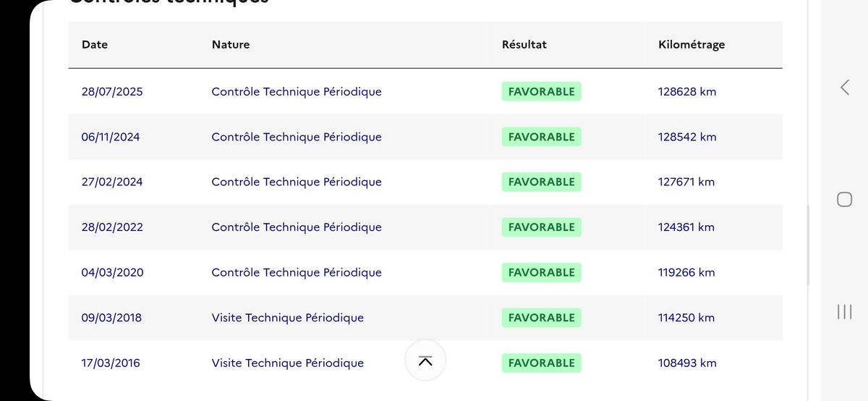Viewport: 868px width, 401px height.
Task: Click the 128628 km mileage value
Action: 687,92
